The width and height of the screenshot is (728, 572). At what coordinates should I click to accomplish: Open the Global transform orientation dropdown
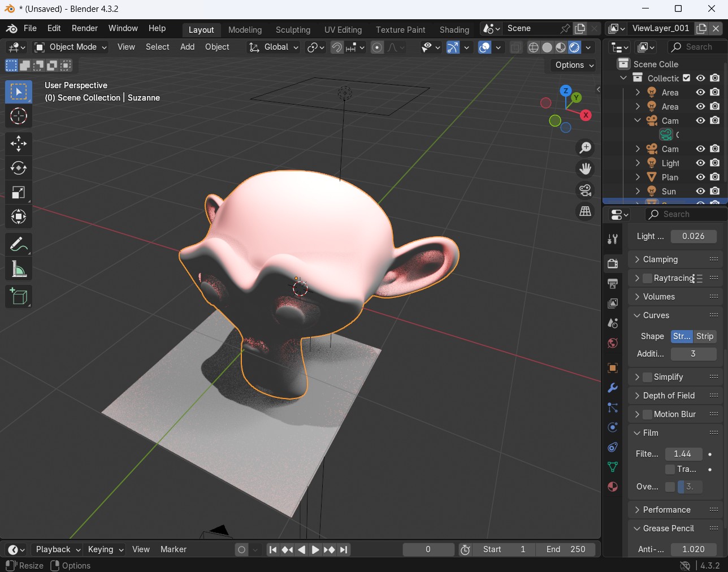coord(274,47)
